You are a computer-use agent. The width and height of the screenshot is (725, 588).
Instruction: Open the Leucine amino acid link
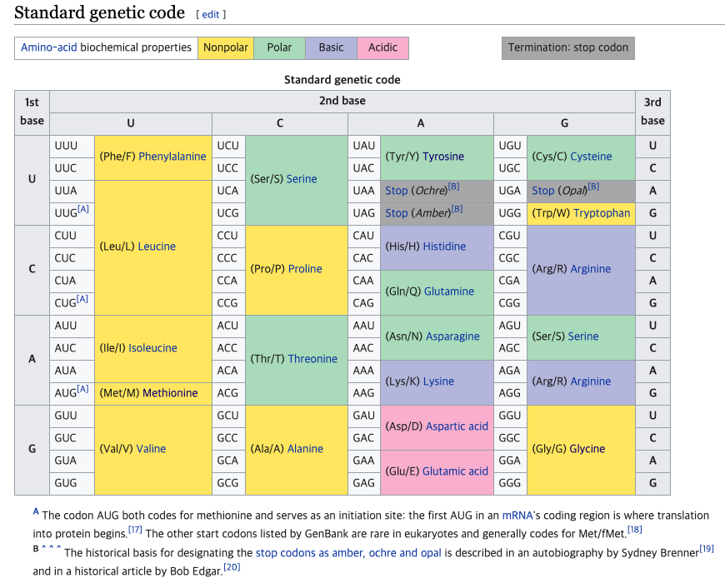point(157,247)
